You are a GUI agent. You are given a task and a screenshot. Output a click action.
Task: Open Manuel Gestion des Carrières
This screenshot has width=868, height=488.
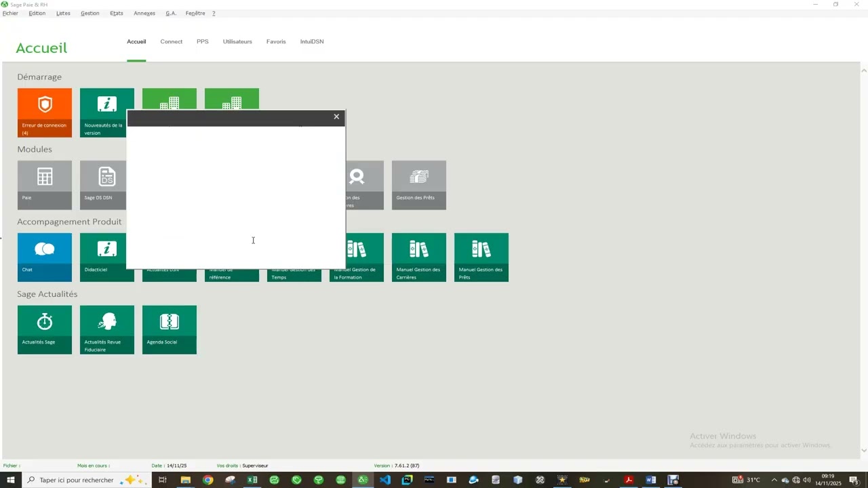419,258
